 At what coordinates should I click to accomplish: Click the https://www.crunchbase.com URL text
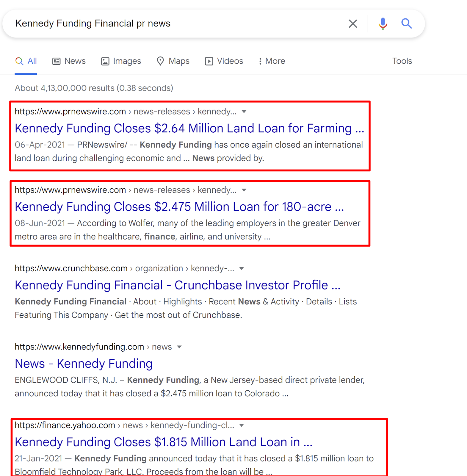[x=71, y=268]
